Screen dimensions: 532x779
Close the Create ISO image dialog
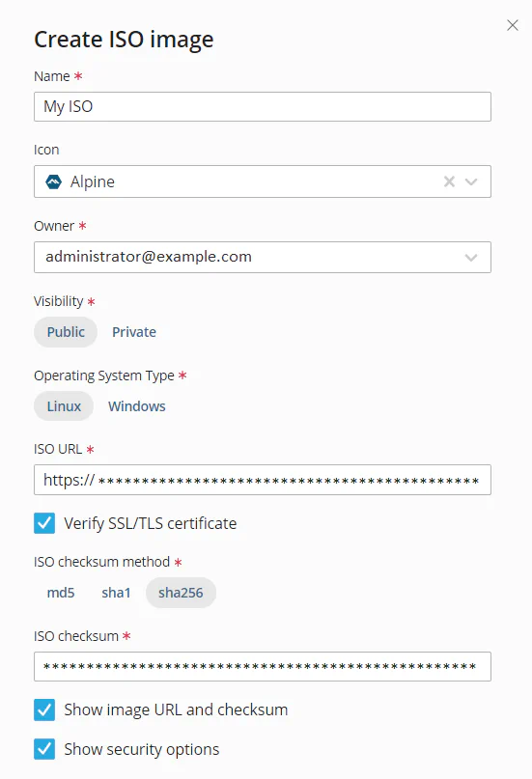point(513,25)
